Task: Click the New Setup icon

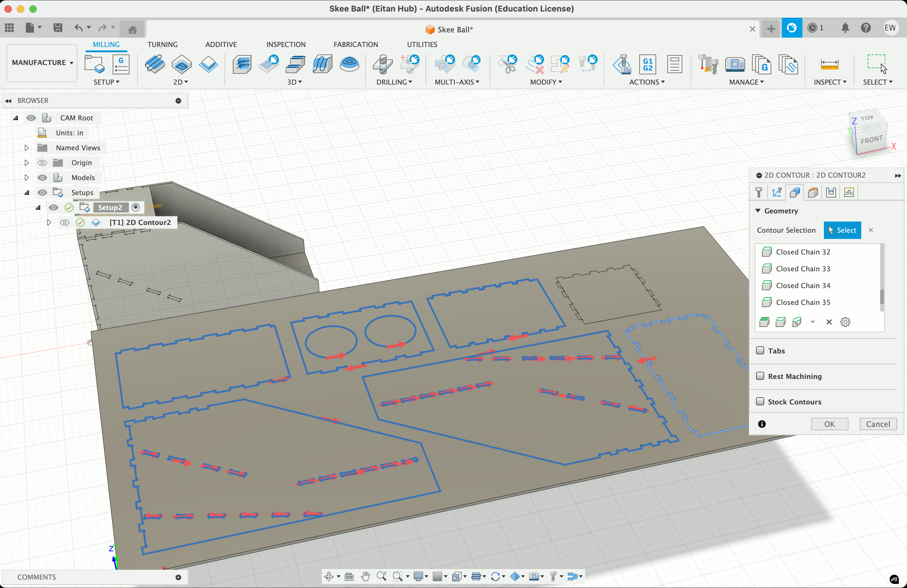Action: click(94, 64)
